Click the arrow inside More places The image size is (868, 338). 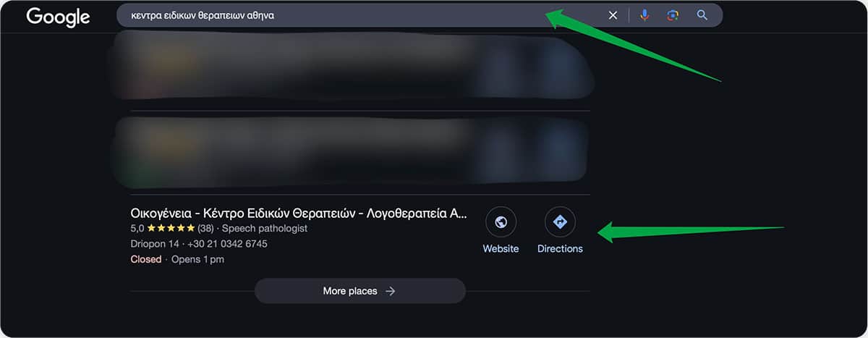pos(391,291)
